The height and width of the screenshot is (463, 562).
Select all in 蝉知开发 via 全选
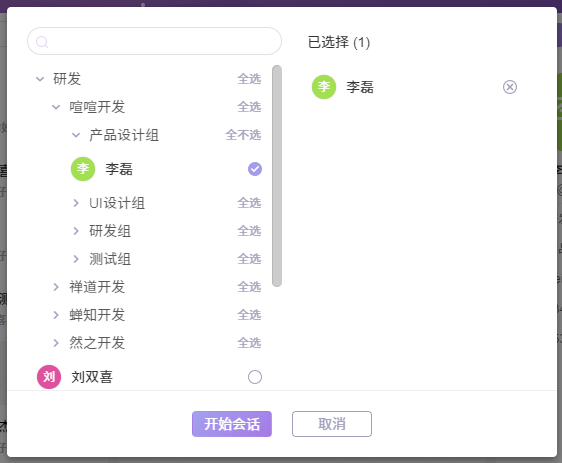[x=249, y=315]
